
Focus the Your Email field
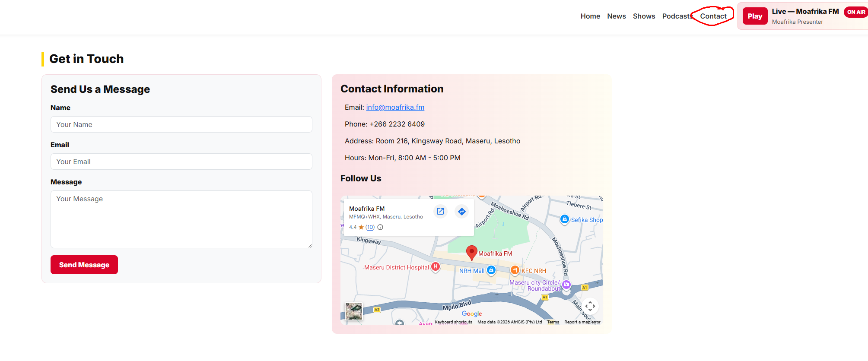(x=181, y=161)
